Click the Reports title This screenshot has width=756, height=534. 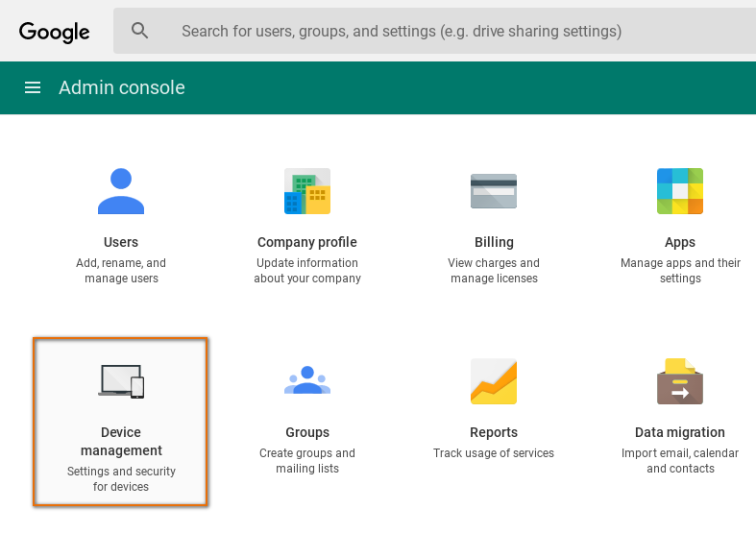(x=494, y=433)
